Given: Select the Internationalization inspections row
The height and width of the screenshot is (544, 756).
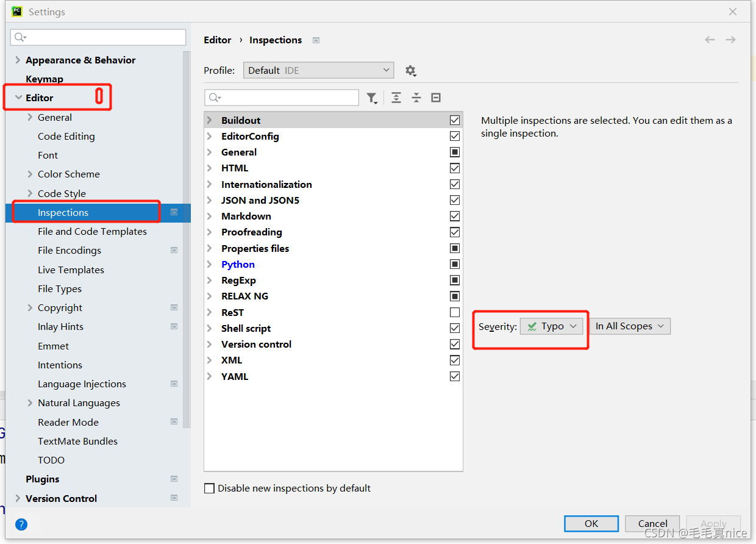Looking at the screenshot, I should 333,184.
